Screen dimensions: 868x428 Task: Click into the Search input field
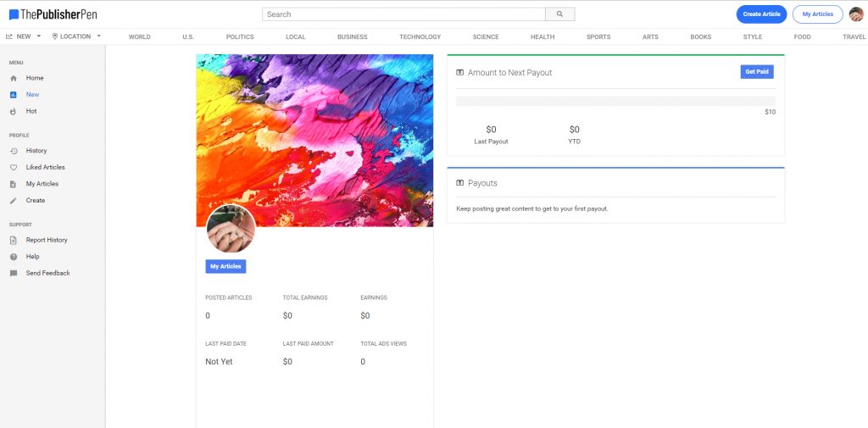(403, 14)
